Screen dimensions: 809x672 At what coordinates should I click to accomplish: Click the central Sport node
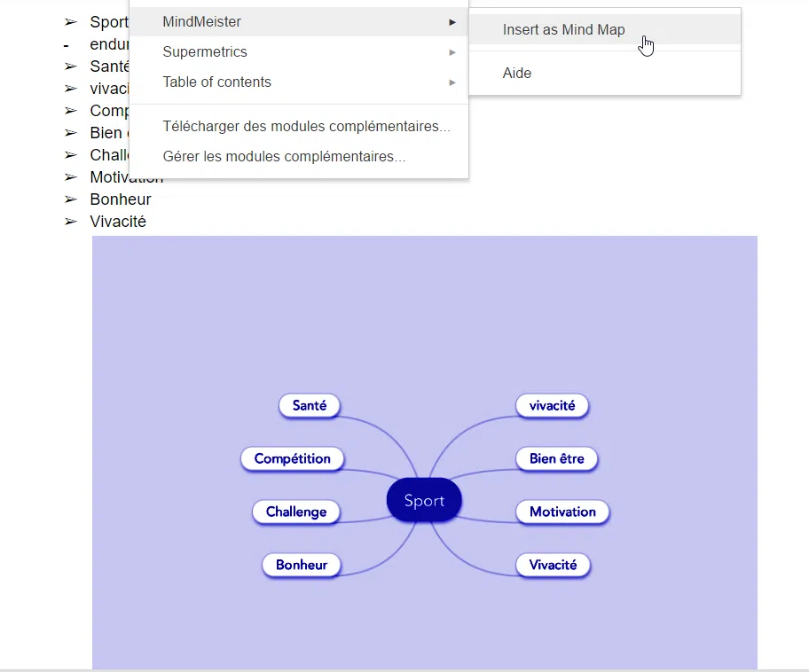pyautogui.click(x=424, y=500)
